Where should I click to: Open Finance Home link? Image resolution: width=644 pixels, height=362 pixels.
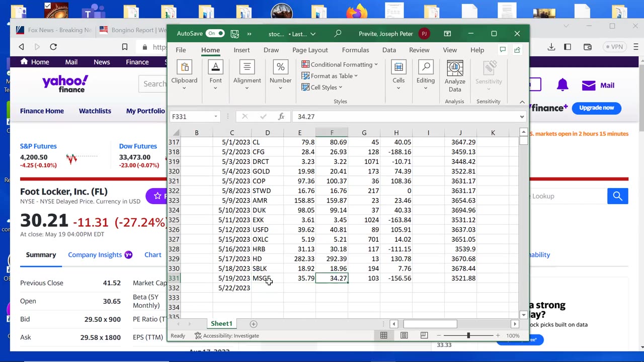42,111
